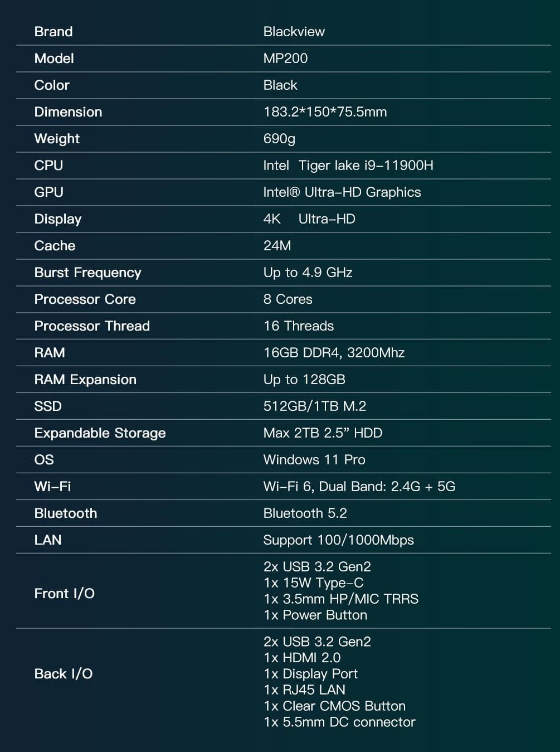Click the Intel Tiger lake i9-11900H text
The height and width of the screenshot is (752, 560).
(x=348, y=166)
